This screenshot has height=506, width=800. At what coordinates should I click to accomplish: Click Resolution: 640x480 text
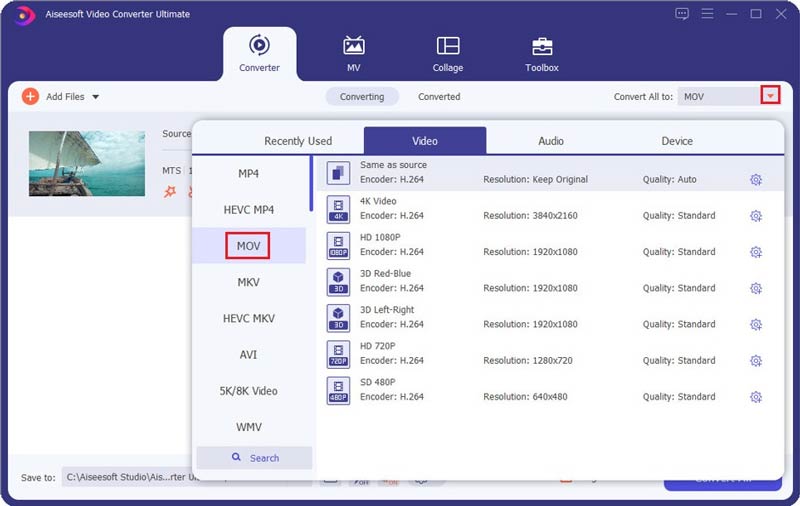525,396
